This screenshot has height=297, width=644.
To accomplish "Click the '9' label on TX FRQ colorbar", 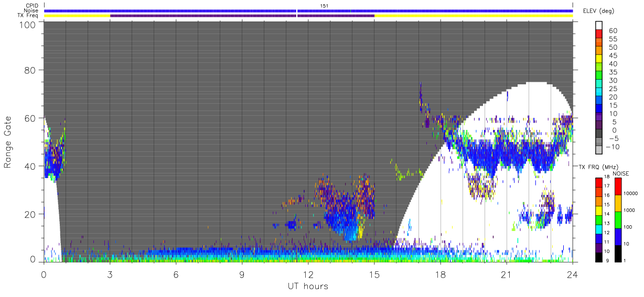I will (x=608, y=260).
